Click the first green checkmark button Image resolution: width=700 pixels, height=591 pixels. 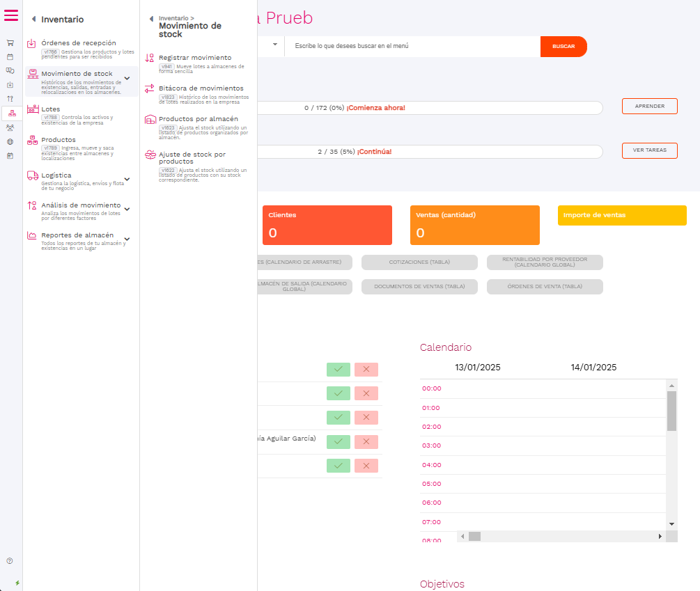(x=339, y=370)
